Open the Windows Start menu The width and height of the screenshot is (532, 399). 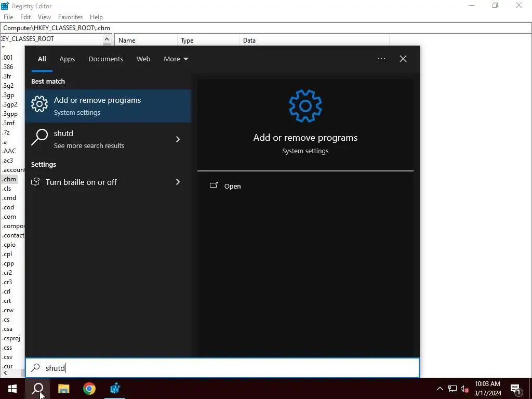(x=12, y=389)
